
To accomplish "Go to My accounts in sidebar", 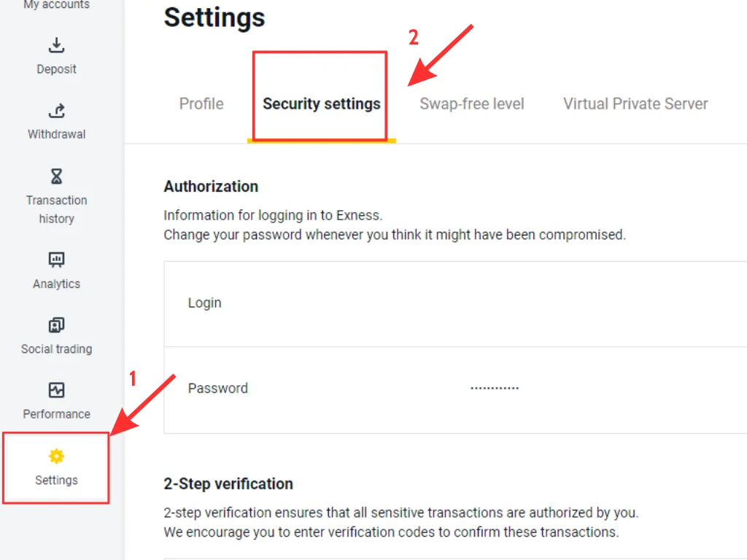I will point(56,5).
